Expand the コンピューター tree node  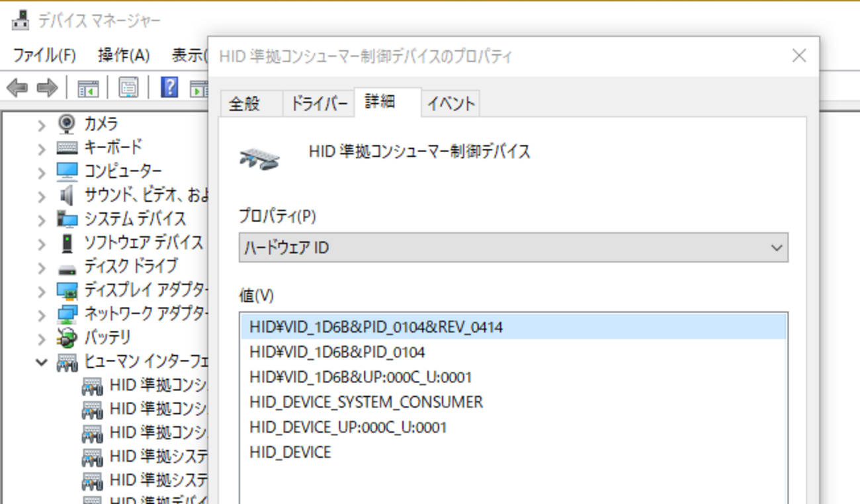click(x=42, y=172)
